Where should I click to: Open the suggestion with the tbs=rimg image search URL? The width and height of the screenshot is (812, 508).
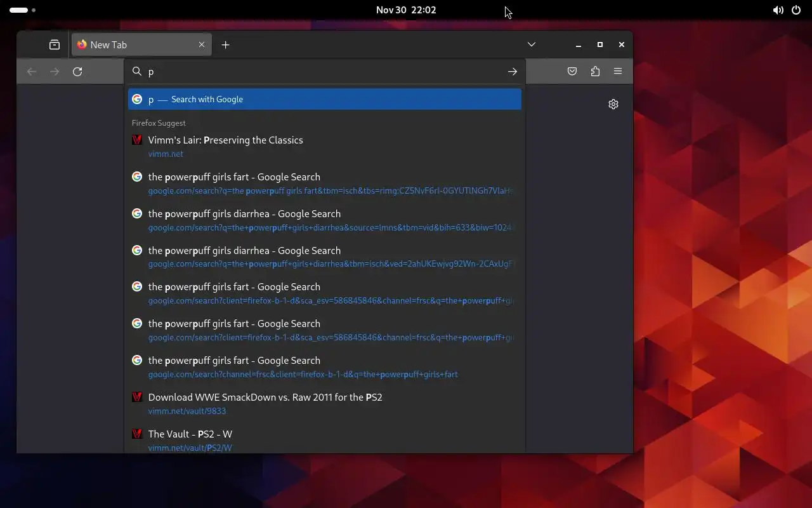point(325,184)
